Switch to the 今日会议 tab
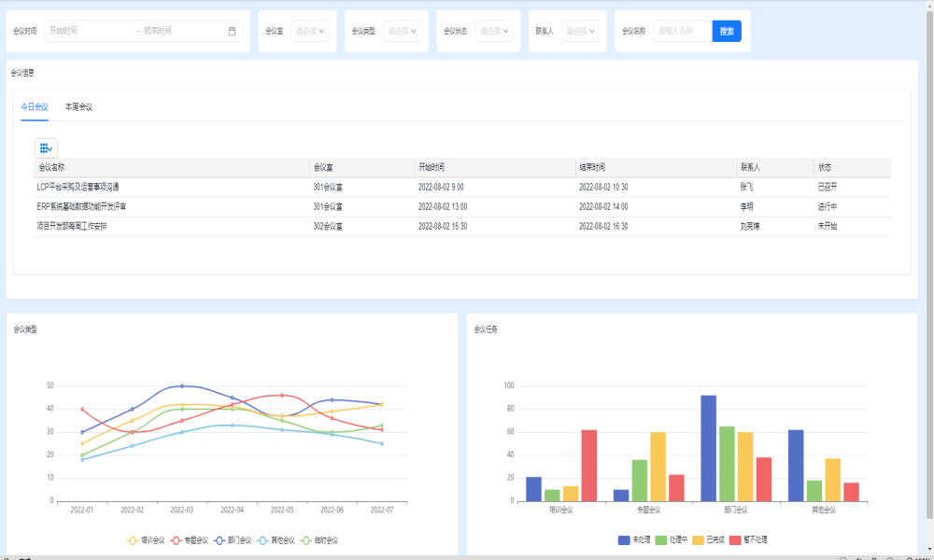This screenshot has height=560, width=934. click(35, 107)
